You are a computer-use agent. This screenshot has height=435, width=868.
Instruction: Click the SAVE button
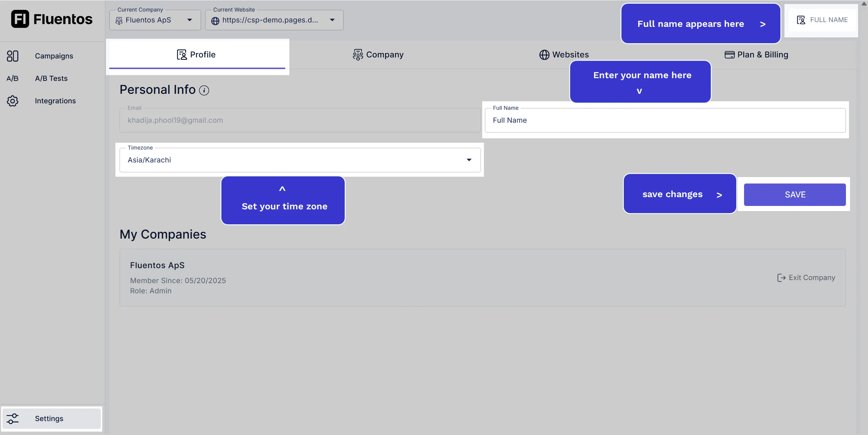tap(795, 194)
